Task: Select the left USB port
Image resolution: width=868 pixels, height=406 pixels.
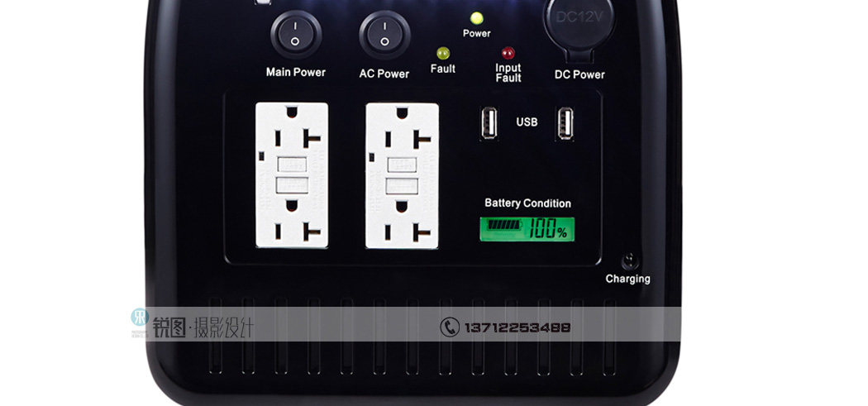Action: tap(488, 123)
